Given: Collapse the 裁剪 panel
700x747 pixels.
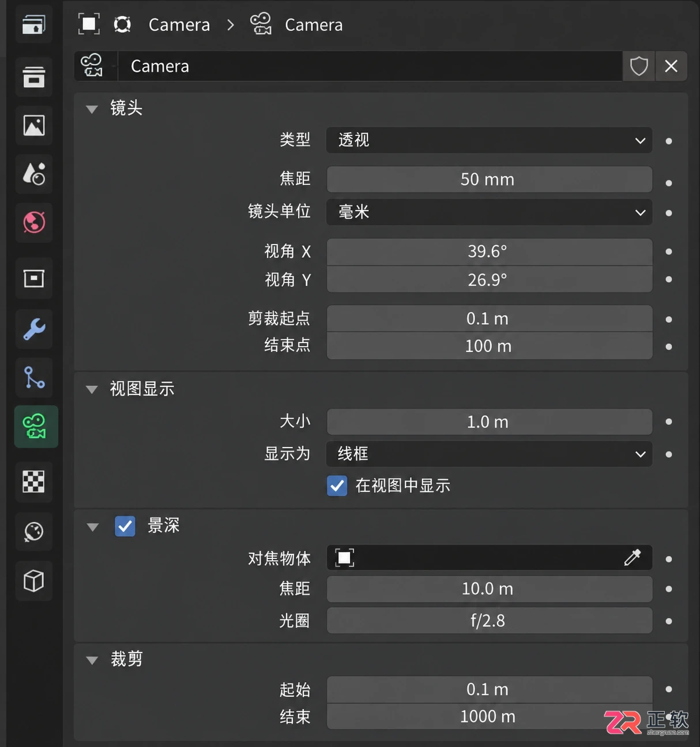Looking at the screenshot, I should 92,660.
